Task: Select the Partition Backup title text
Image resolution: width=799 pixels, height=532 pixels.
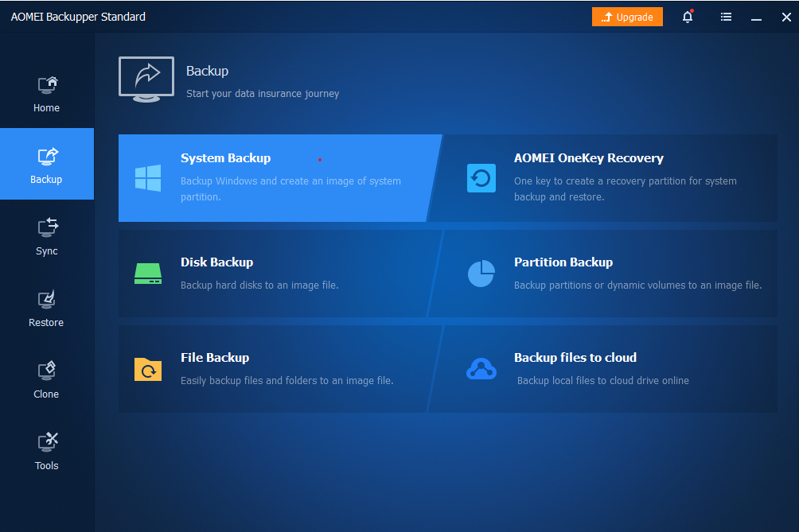Action: (x=563, y=262)
